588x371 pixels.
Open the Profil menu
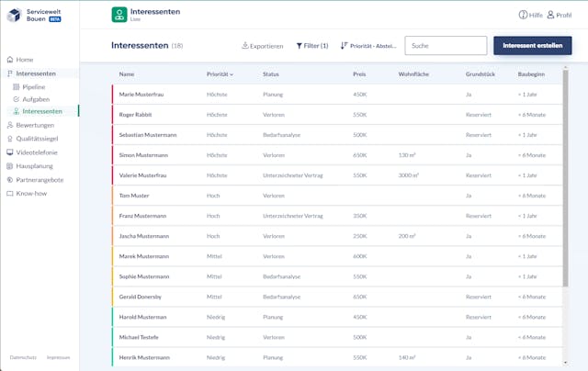(559, 15)
